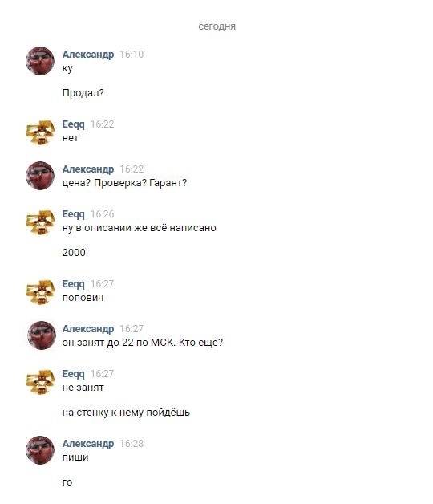The width and height of the screenshot is (433, 504).
Task: Select the 'Продал?' message
Action: coord(83,93)
